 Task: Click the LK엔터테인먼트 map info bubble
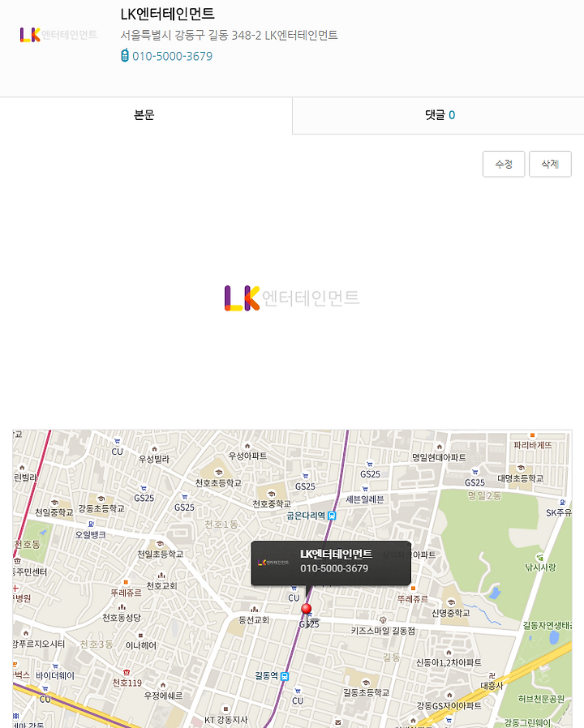331,563
